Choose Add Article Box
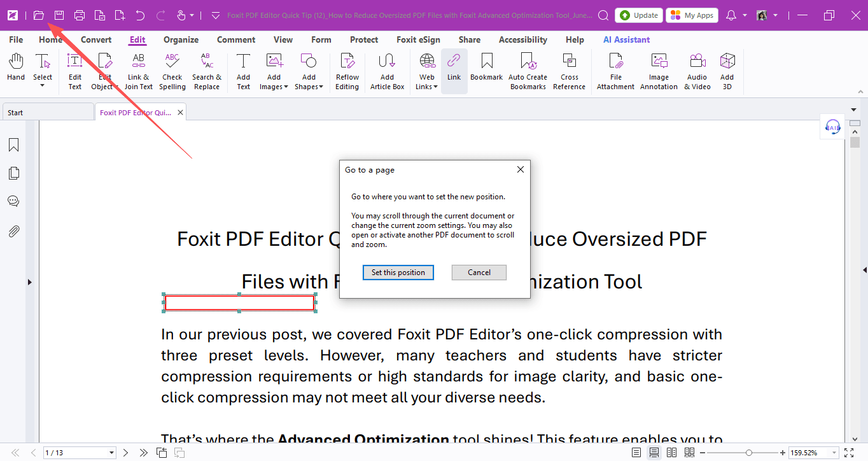Image resolution: width=868 pixels, height=461 pixels. tap(388, 71)
